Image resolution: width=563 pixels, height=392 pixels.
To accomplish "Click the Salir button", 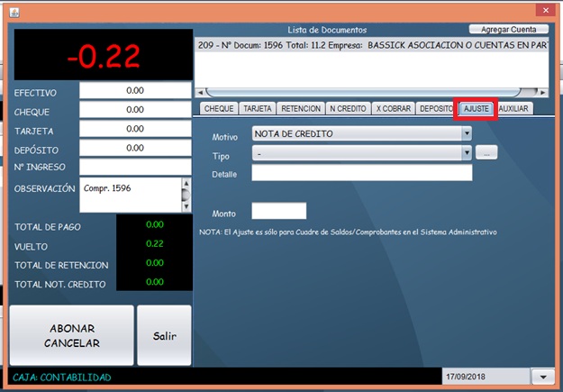I will click(x=164, y=335).
